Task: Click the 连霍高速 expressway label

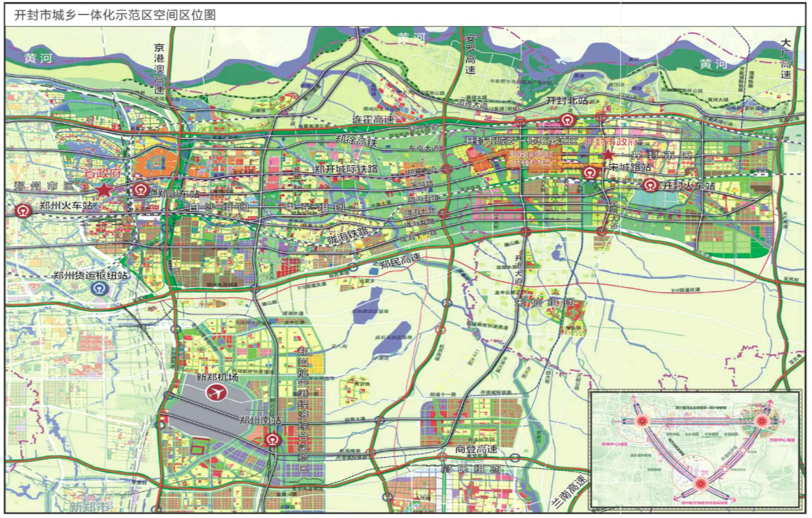Action: pos(373,120)
